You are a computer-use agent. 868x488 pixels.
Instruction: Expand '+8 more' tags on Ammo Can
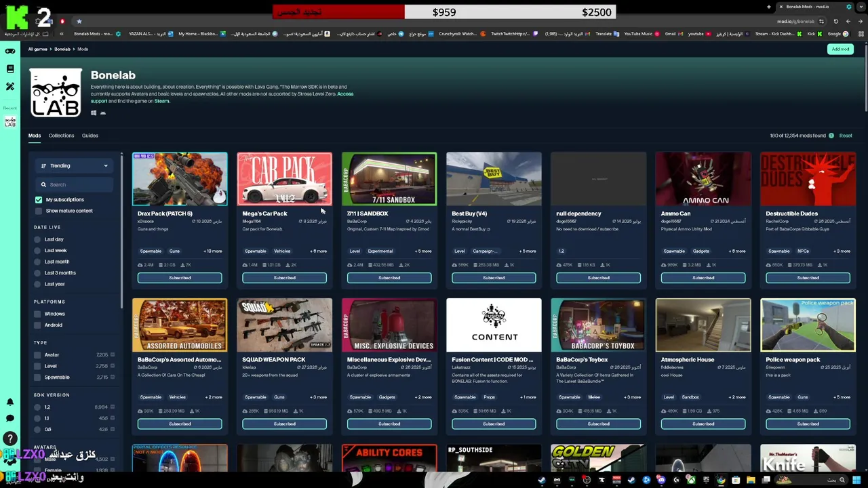pyautogui.click(x=736, y=251)
